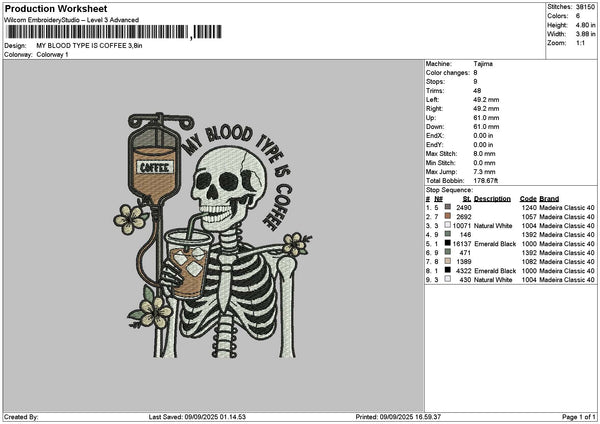Click 'Last Saved: 09/09/2025 01.14.53' footer text
The height and width of the screenshot is (424, 600).
[x=197, y=417]
